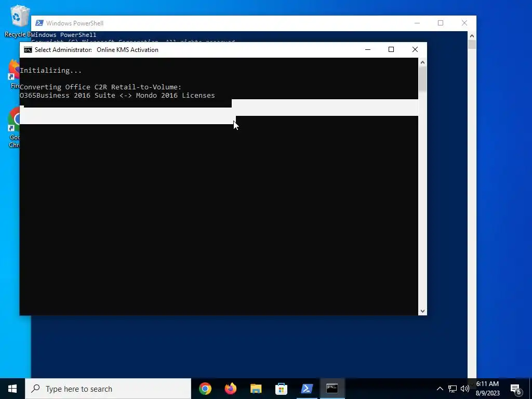Maximize the Online KMS Activation window
The image size is (532, 399).
[391, 49]
